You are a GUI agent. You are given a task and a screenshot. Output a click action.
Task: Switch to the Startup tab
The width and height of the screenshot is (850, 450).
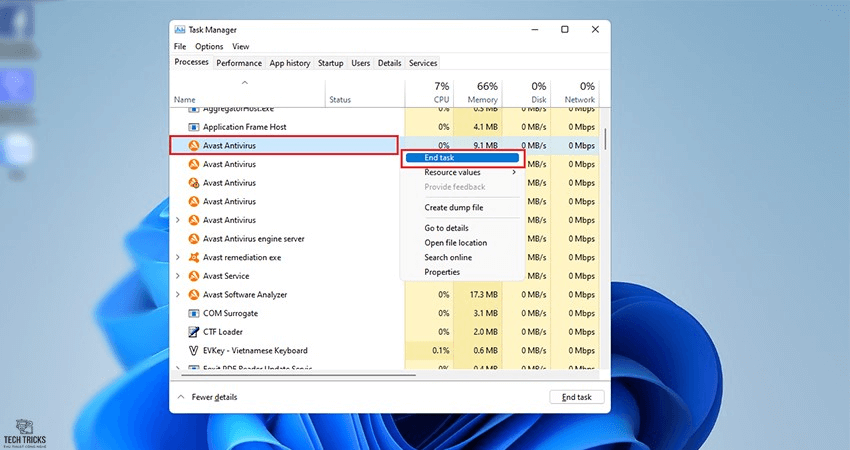coord(331,63)
